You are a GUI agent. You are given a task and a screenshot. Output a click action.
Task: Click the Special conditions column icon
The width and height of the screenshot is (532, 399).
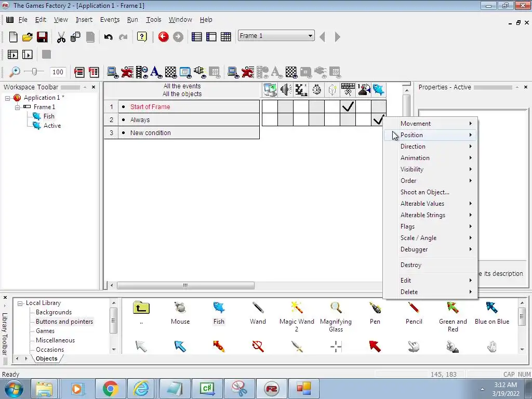[270, 90]
